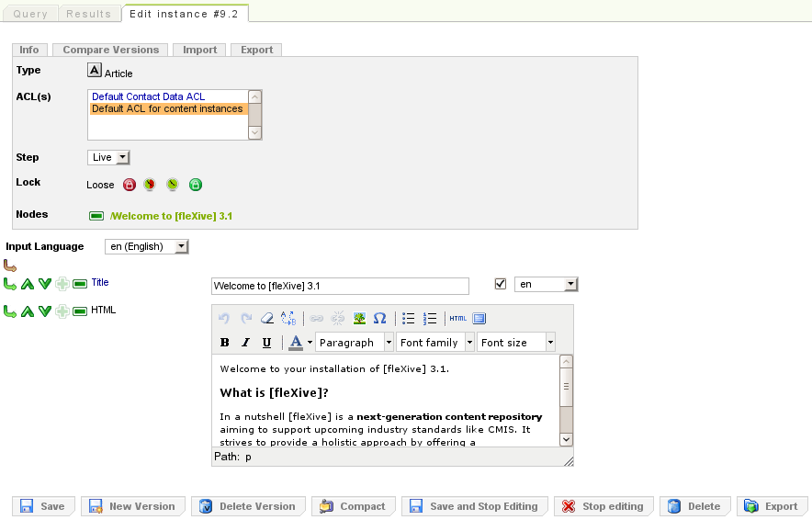This screenshot has width=812, height=520.
Task: Click the brown arrow icon below Input Language
Action: coord(10,266)
